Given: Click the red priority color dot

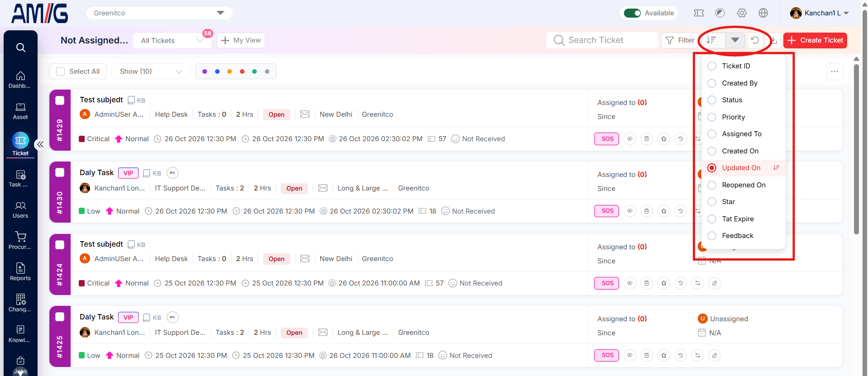Looking at the screenshot, I should pos(242,71).
